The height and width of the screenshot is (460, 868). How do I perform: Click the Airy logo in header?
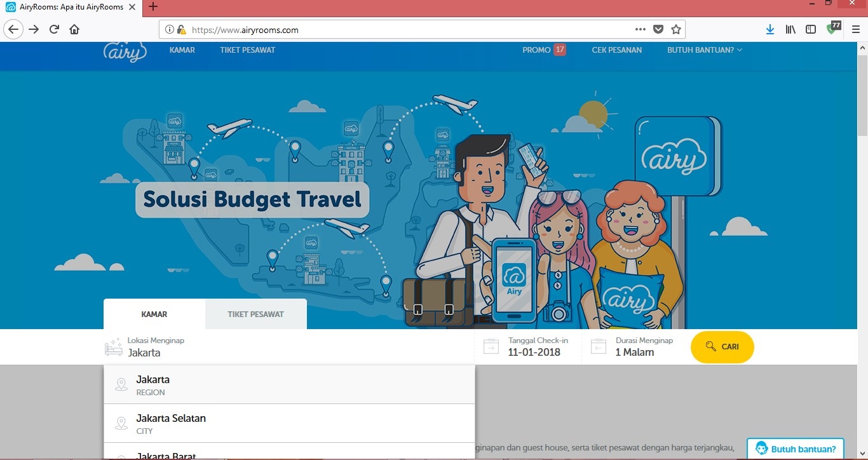(125, 51)
